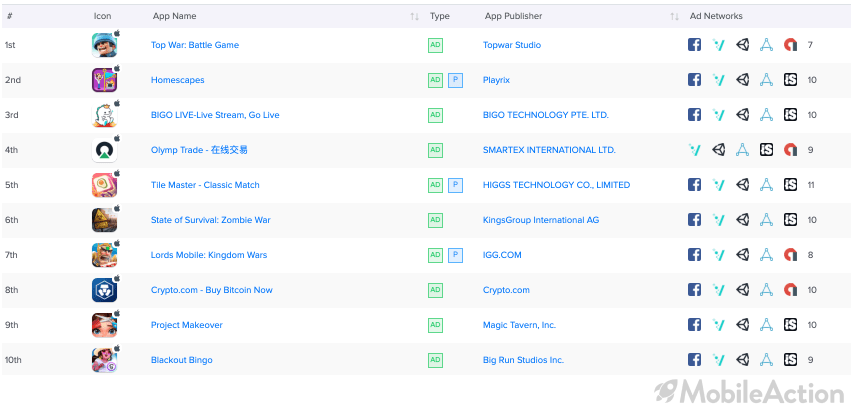Open publisher SMARTEX INTERNATIONAL LTD.
851x407 pixels.
[x=549, y=150]
